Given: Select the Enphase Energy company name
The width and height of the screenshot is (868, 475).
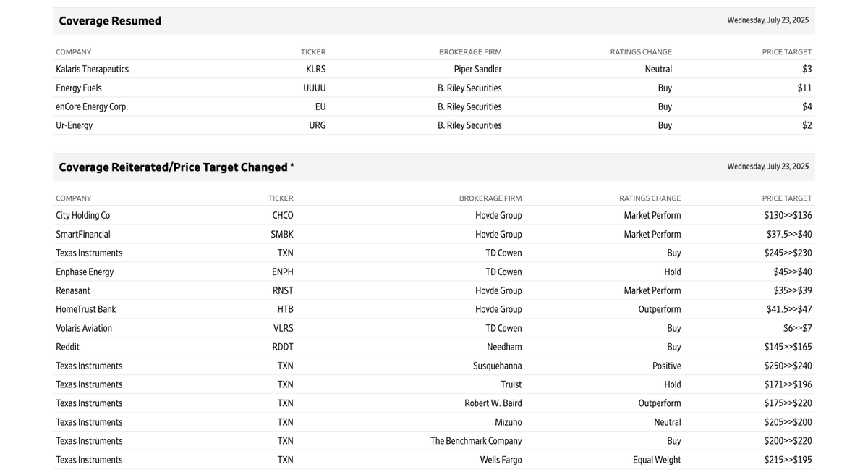Looking at the screenshot, I should coord(85,272).
